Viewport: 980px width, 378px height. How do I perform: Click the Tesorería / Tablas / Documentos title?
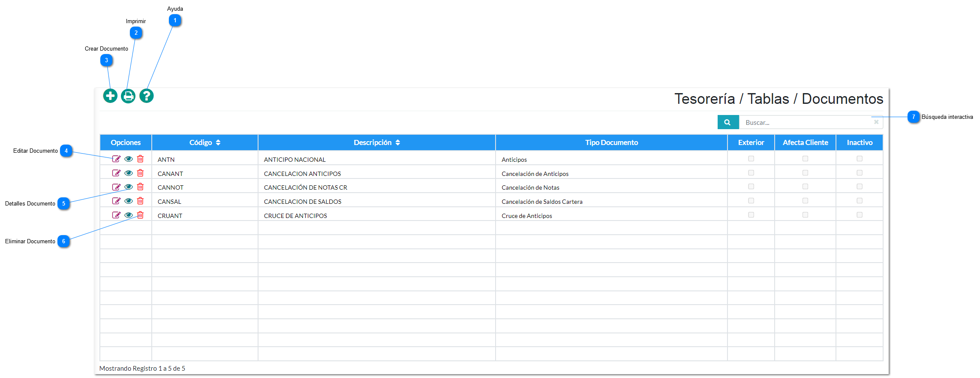[779, 99]
